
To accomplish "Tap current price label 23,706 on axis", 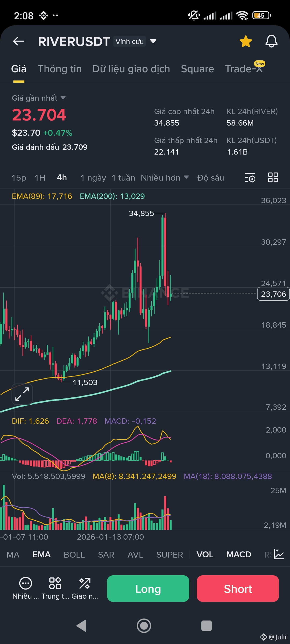I will [273, 294].
